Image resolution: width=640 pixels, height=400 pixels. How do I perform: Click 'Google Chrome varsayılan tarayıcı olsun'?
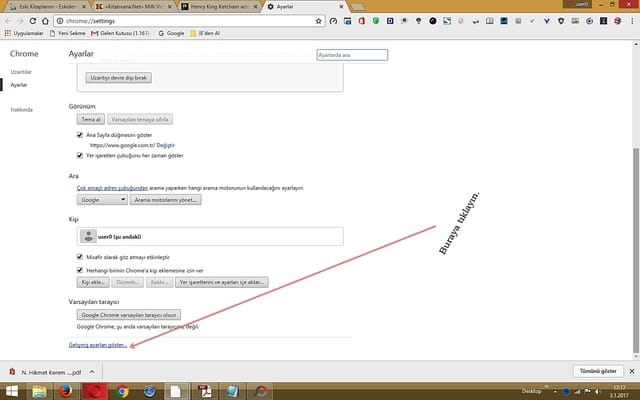tap(129, 315)
